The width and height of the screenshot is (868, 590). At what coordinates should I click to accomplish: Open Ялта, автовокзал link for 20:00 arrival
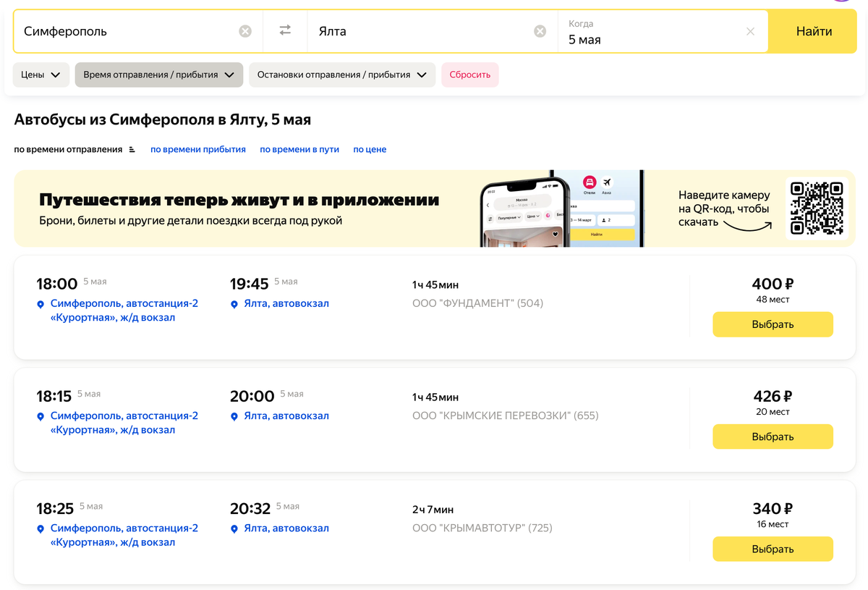286,416
